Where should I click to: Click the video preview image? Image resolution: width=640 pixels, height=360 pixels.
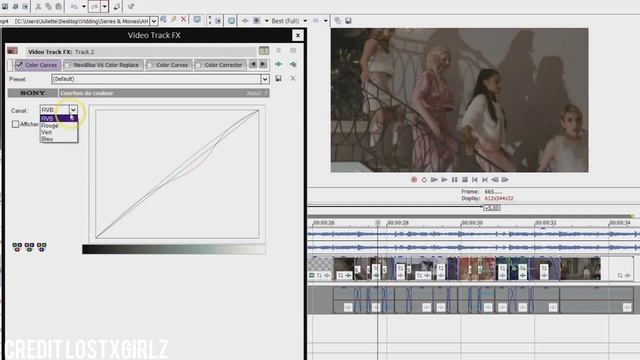coord(460,100)
